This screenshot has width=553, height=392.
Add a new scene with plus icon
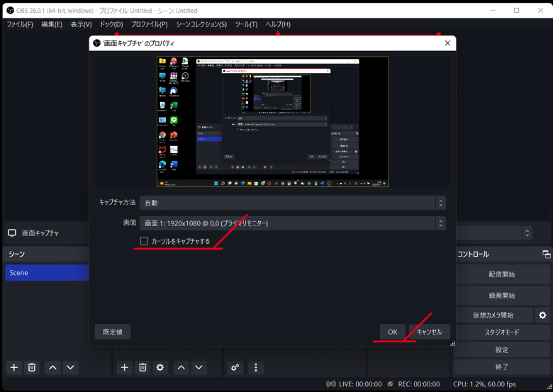click(14, 367)
